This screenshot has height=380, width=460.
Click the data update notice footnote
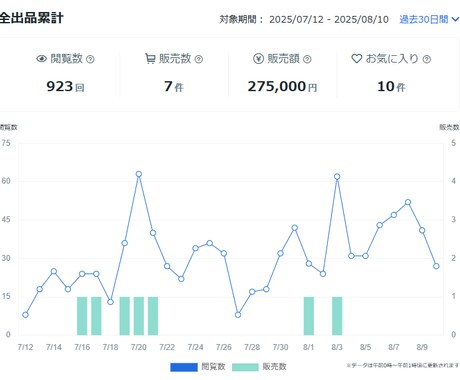(402, 366)
